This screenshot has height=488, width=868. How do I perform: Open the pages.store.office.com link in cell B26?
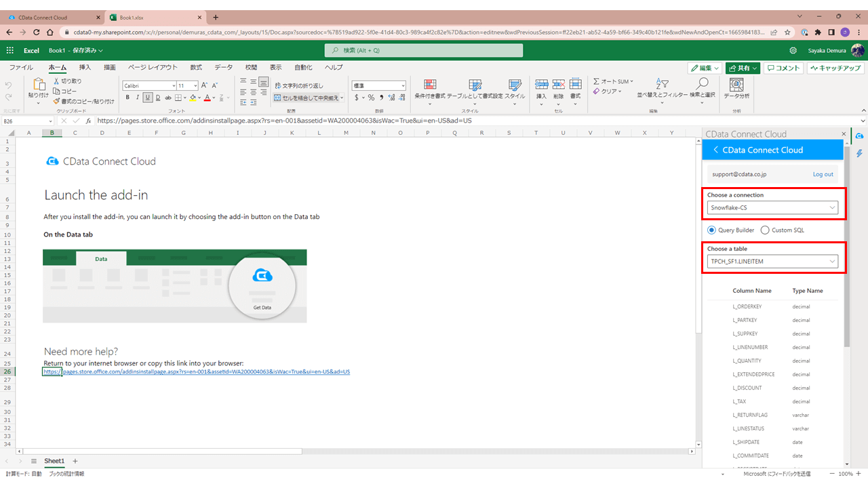pos(197,371)
